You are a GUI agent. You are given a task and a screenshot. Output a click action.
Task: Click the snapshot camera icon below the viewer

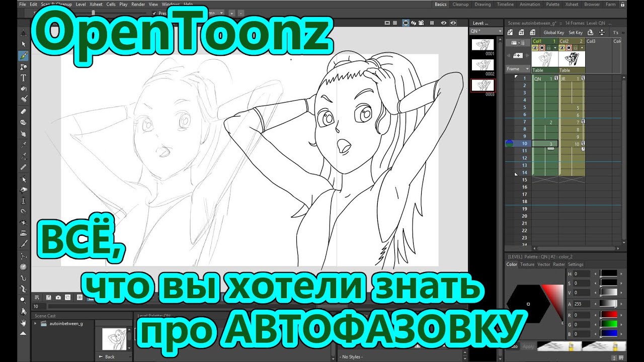(58, 298)
